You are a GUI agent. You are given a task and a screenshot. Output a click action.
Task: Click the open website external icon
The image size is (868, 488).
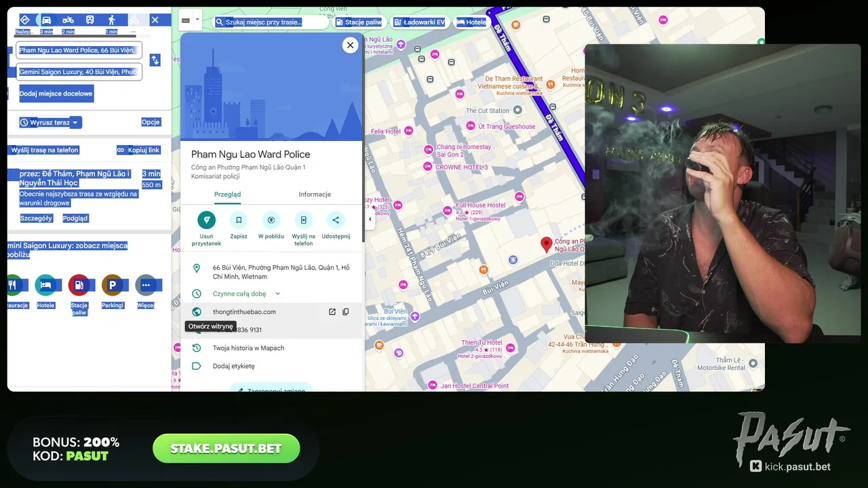pyautogui.click(x=332, y=312)
